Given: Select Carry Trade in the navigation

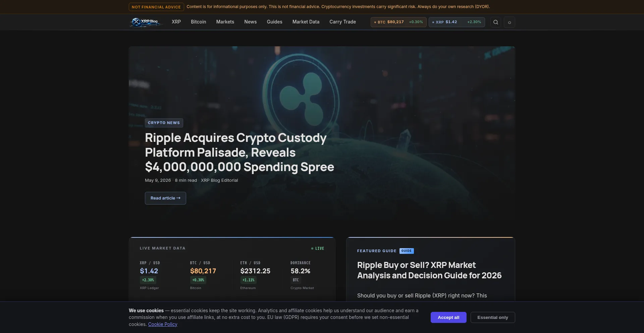Looking at the screenshot, I should [342, 22].
